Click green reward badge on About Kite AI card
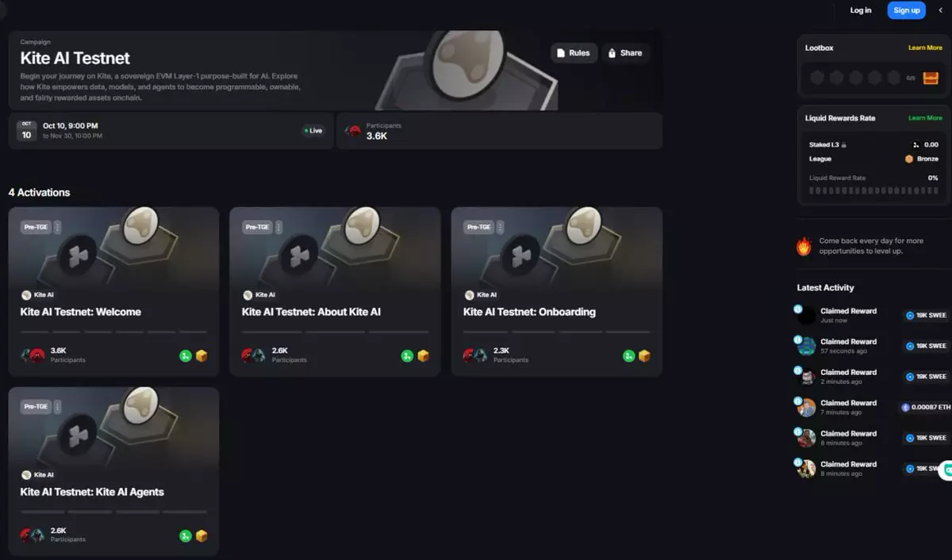 tap(407, 356)
